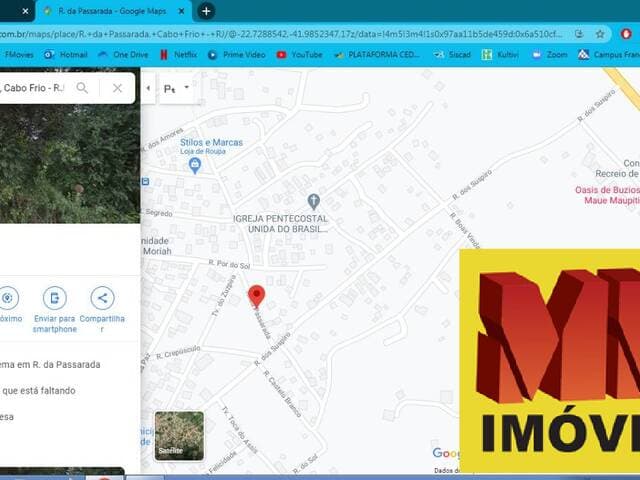The image size is (640, 480).
Task: Click 'Stilos e Marcas' map label
Action: pos(211,142)
